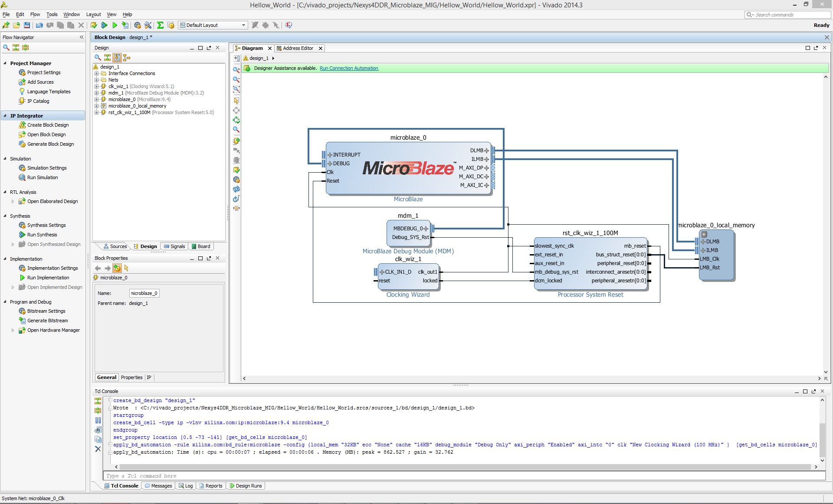Click the green sigma Project Summary icon

tap(160, 25)
